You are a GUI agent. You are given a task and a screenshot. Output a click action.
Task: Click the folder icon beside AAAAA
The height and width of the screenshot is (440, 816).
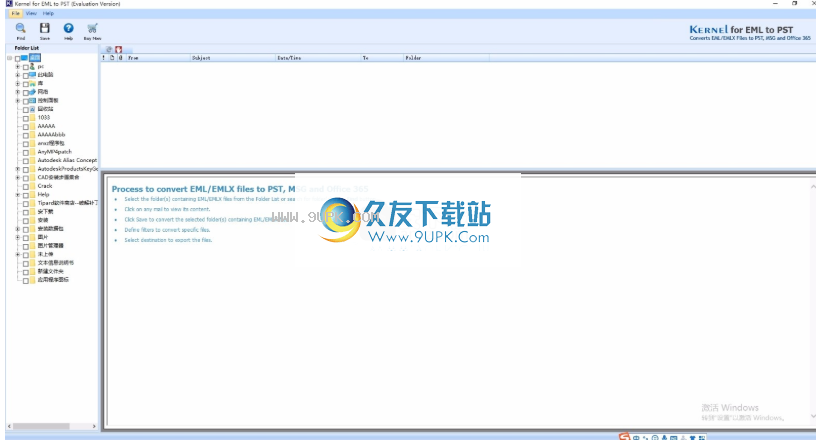point(33,126)
